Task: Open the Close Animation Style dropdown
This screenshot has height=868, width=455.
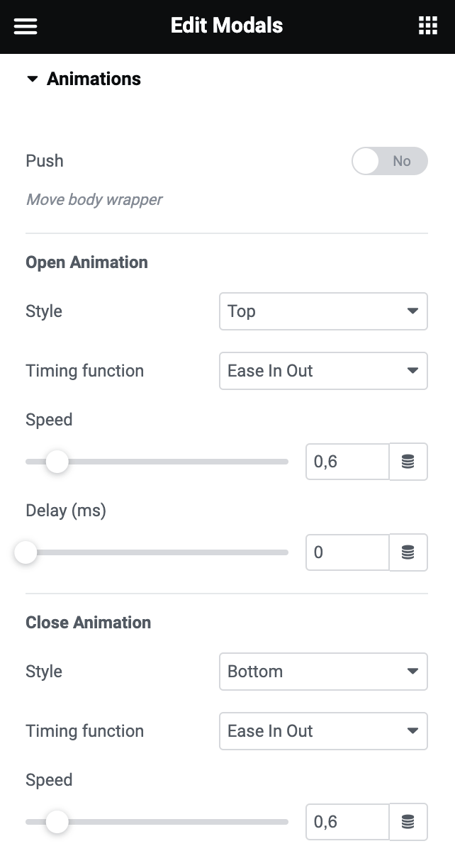Action: tap(323, 672)
